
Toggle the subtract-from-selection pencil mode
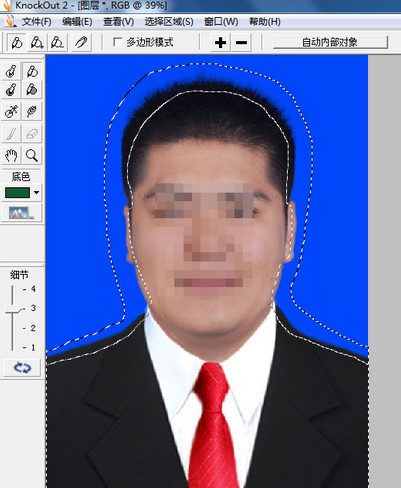pyautogui.click(x=58, y=42)
